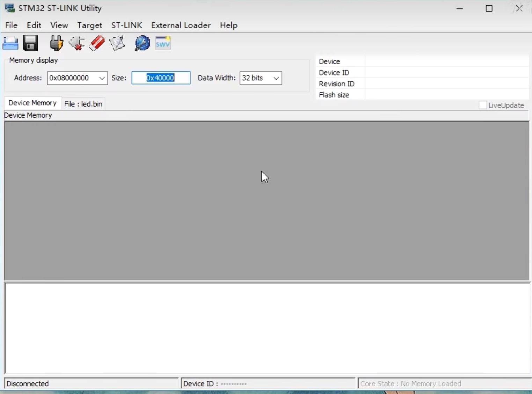The image size is (532, 394).
Task: Open the File menu
Action: click(x=11, y=25)
